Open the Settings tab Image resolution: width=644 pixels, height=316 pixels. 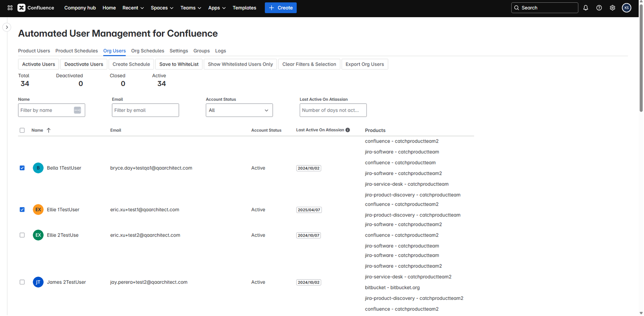(179, 51)
